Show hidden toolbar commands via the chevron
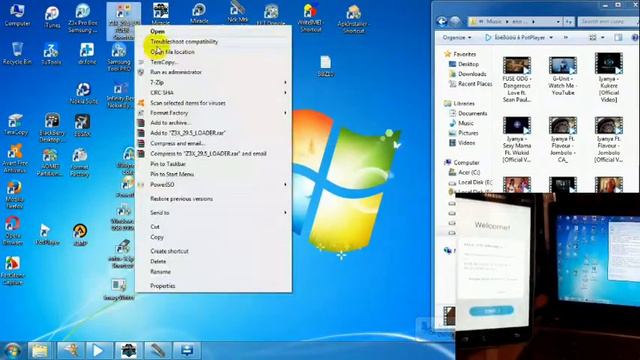 coord(566,38)
